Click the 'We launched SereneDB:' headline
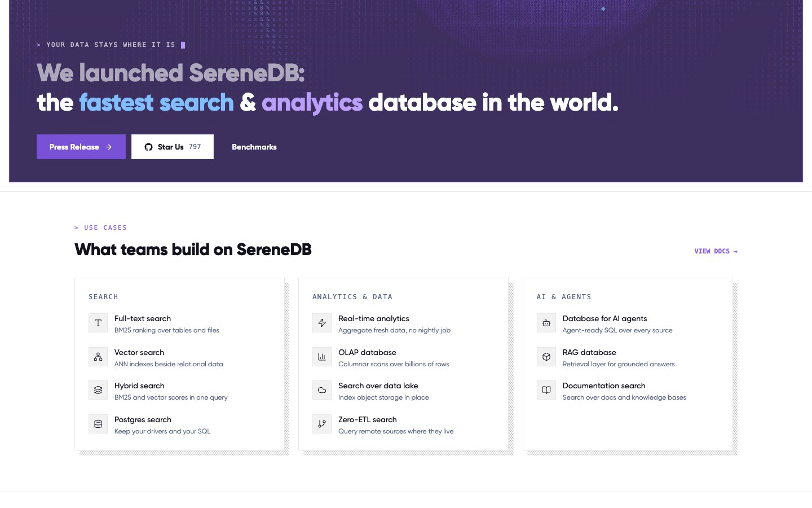Viewport: 812px width, 508px height. point(171,73)
